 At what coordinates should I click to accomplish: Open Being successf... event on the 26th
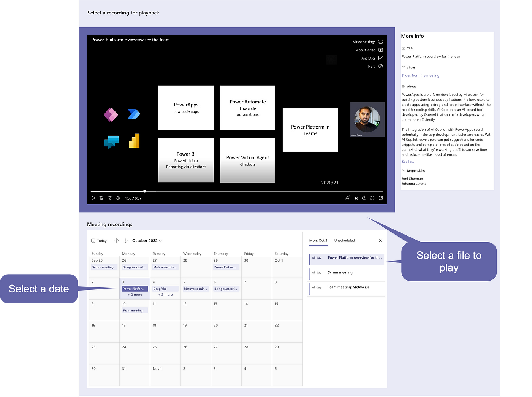[135, 267]
